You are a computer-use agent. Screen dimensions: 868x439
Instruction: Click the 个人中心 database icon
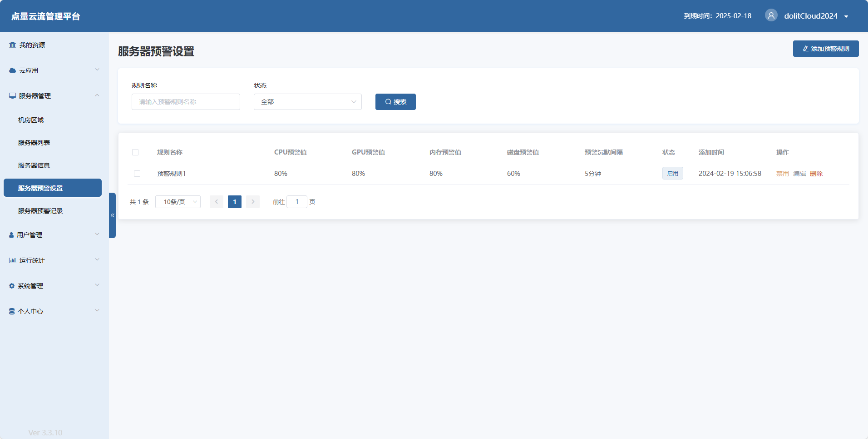[12, 311]
